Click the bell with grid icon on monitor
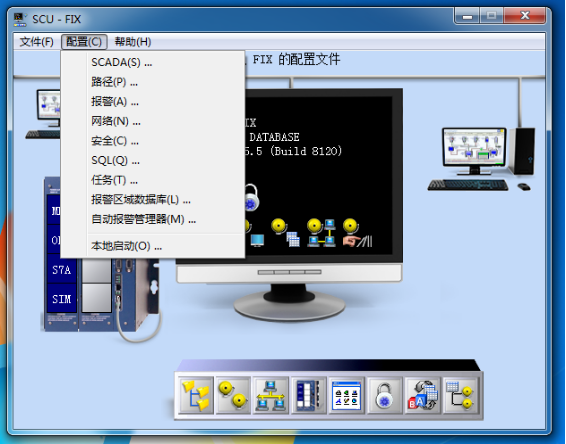Screen dimensions: 566x444 tap(285, 232)
